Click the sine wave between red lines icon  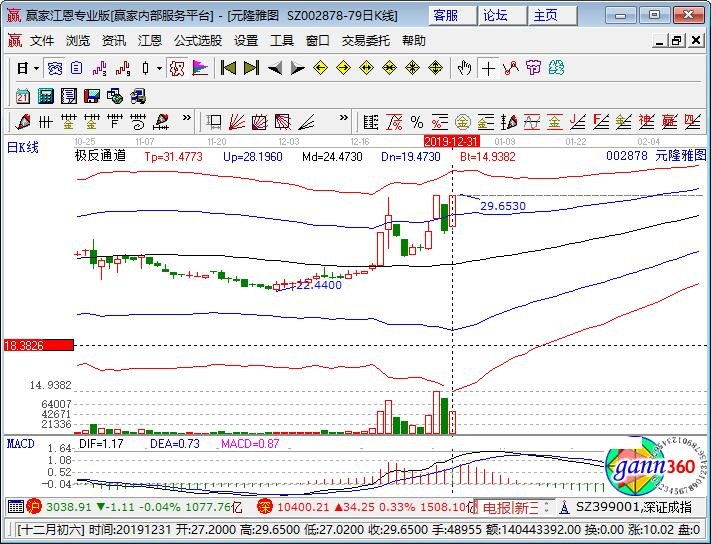pos(531,122)
